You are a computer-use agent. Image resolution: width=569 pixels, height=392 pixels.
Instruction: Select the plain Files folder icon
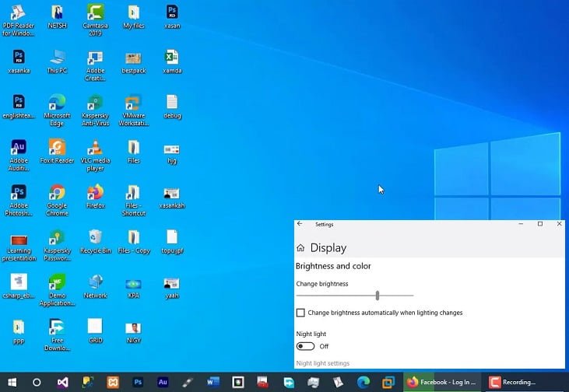(x=134, y=152)
